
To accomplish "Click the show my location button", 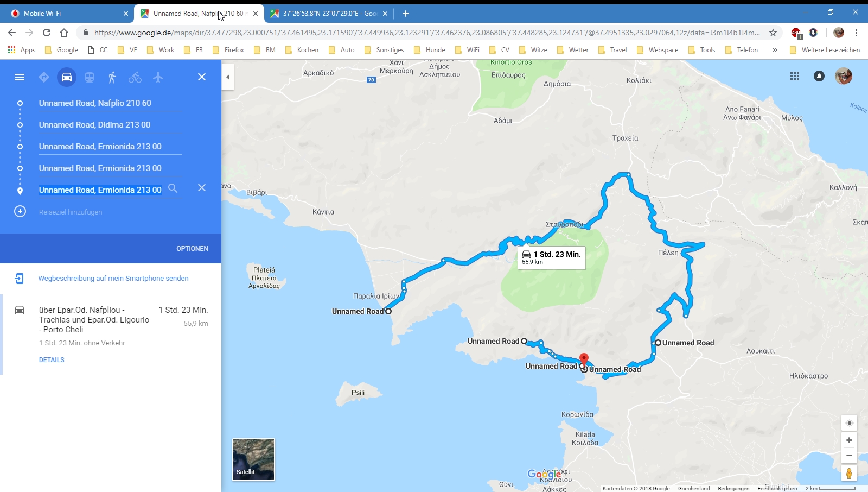I will pyautogui.click(x=849, y=423).
